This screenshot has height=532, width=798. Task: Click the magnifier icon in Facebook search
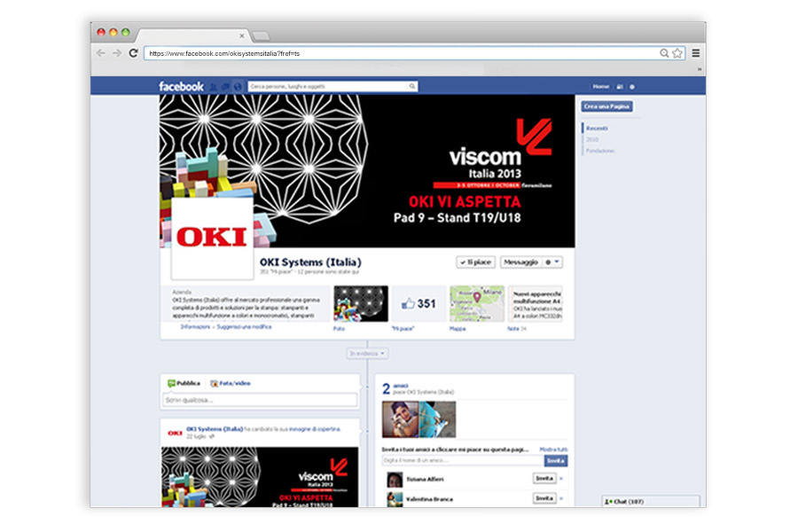(x=412, y=87)
